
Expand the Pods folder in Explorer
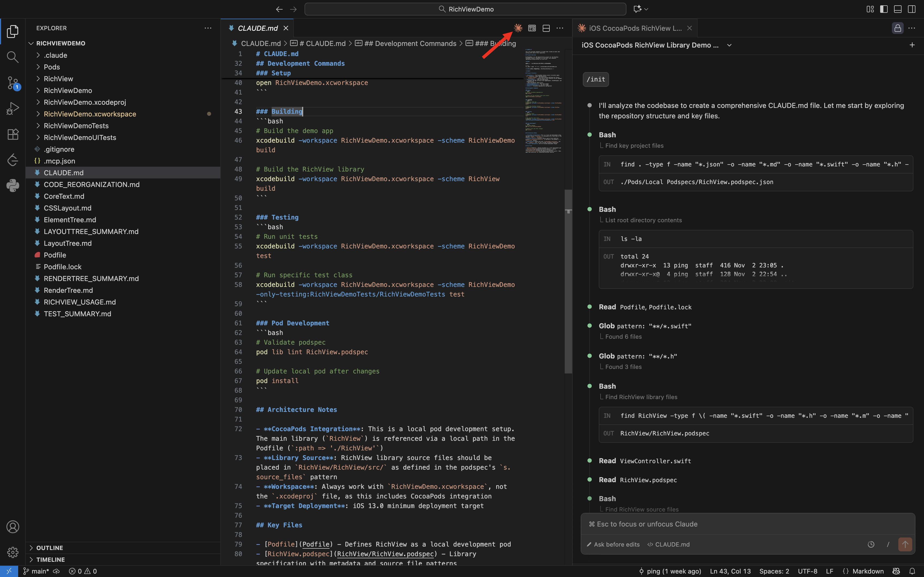(52, 67)
